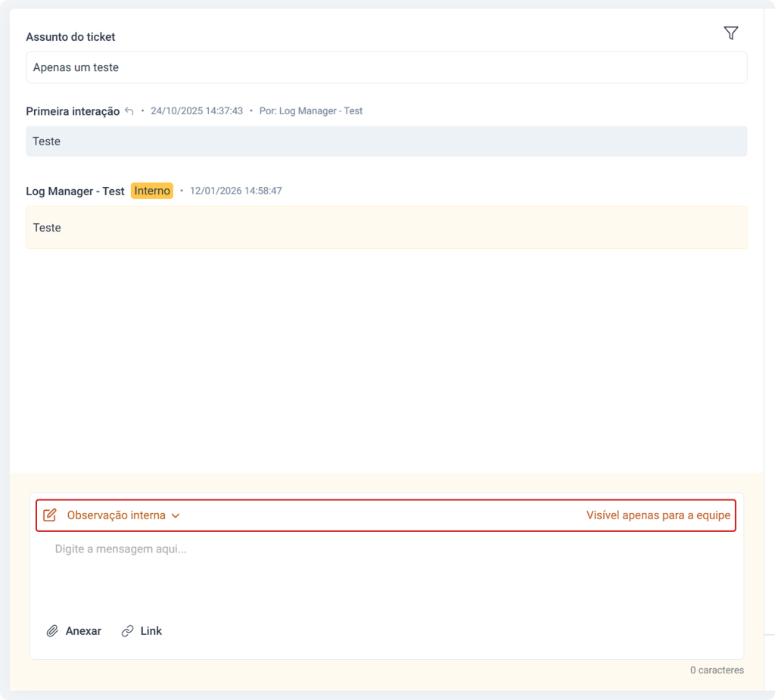The width and height of the screenshot is (775, 700).
Task: Click the Visível apenas para a equipe notice
Action: (x=658, y=515)
